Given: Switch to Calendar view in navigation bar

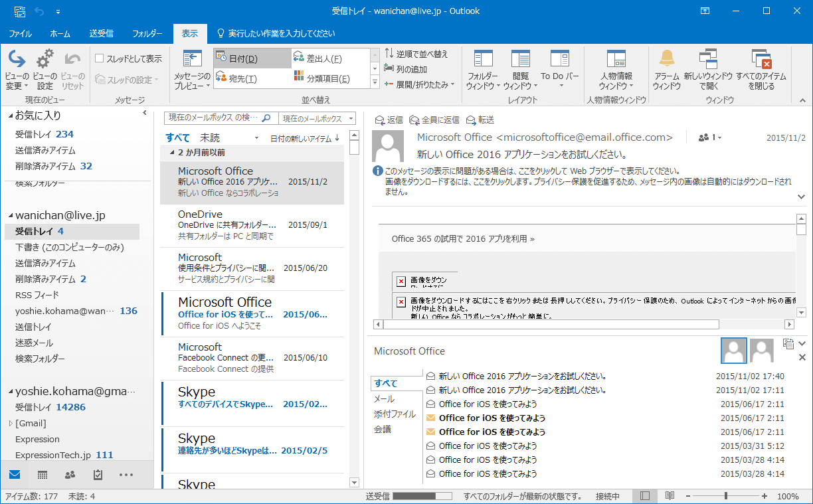Looking at the screenshot, I should coord(43,475).
